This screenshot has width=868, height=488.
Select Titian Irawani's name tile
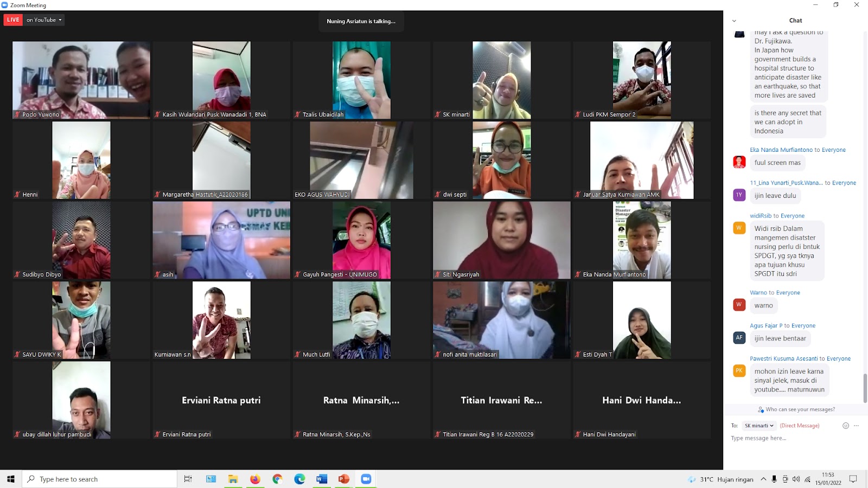pyautogui.click(x=502, y=400)
